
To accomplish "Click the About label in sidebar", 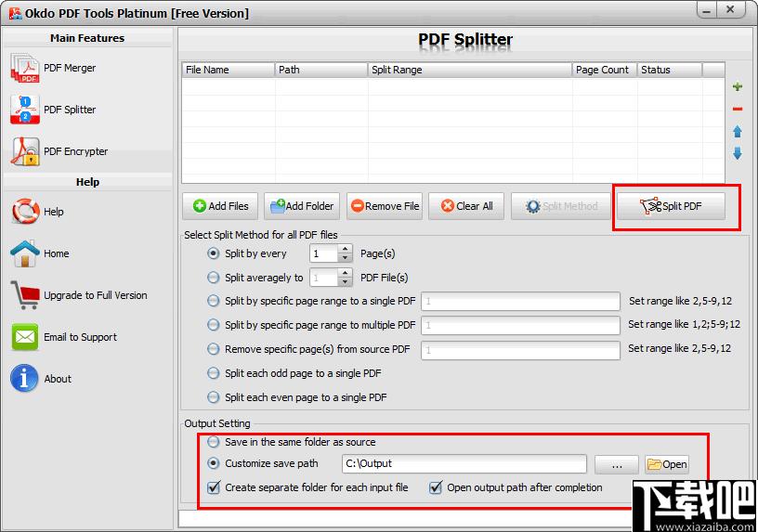I will pos(58,379).
